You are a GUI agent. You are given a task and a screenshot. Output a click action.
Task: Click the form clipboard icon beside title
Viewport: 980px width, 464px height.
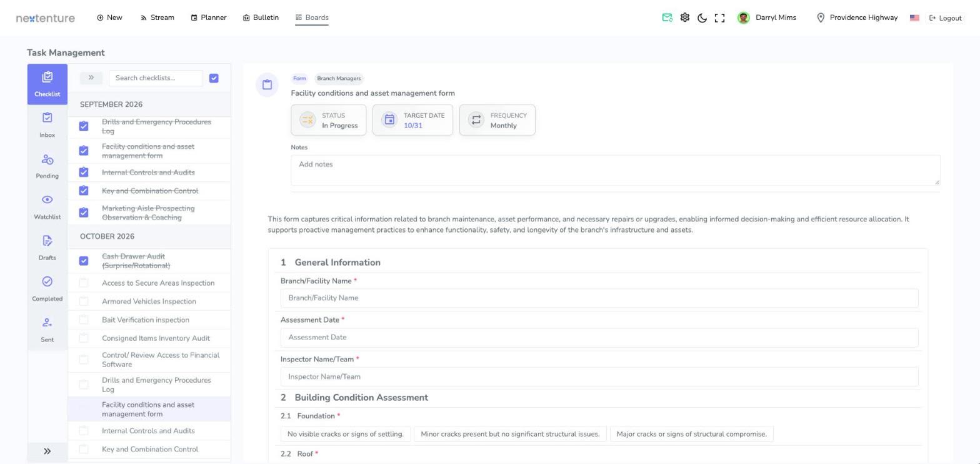pos(267,84)
